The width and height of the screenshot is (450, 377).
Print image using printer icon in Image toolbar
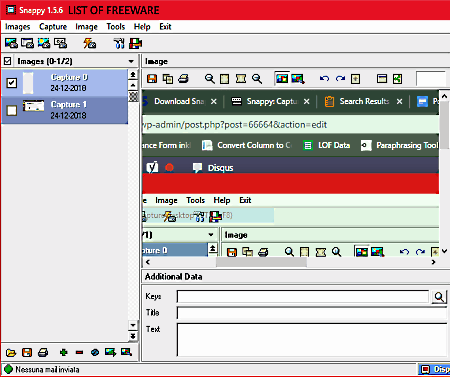click(183, 79)
